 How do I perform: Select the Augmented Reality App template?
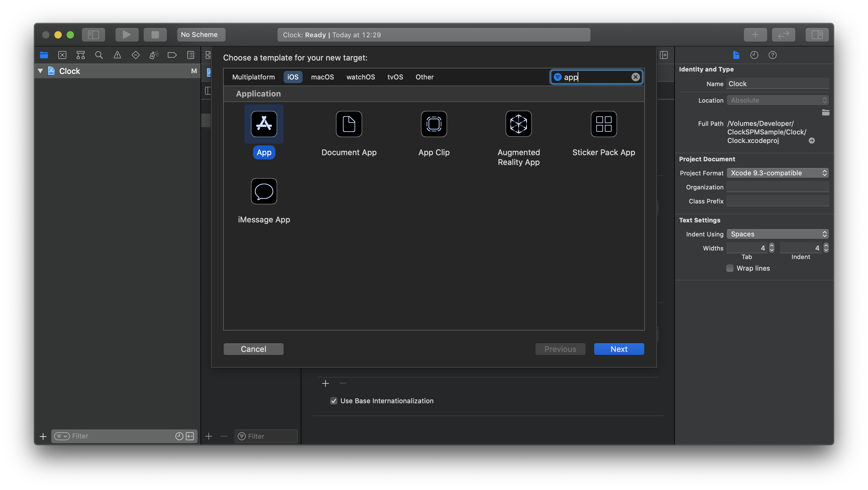pos(519,124)
